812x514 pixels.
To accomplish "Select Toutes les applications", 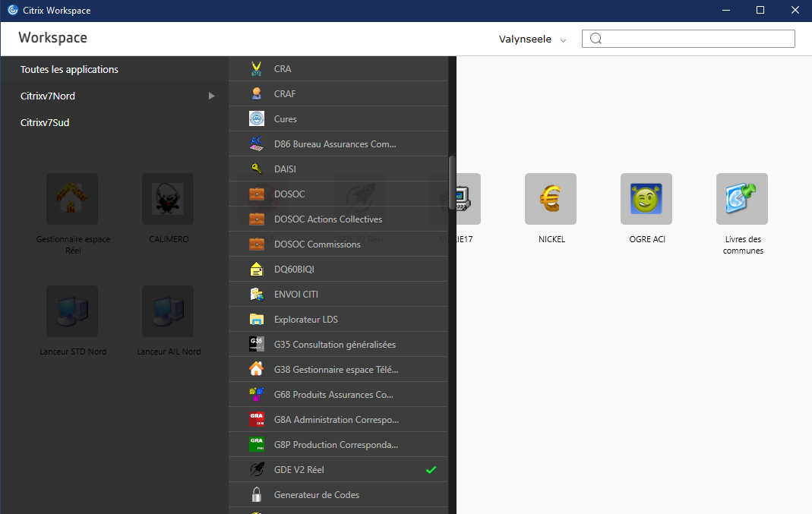I will click(69, 69).
